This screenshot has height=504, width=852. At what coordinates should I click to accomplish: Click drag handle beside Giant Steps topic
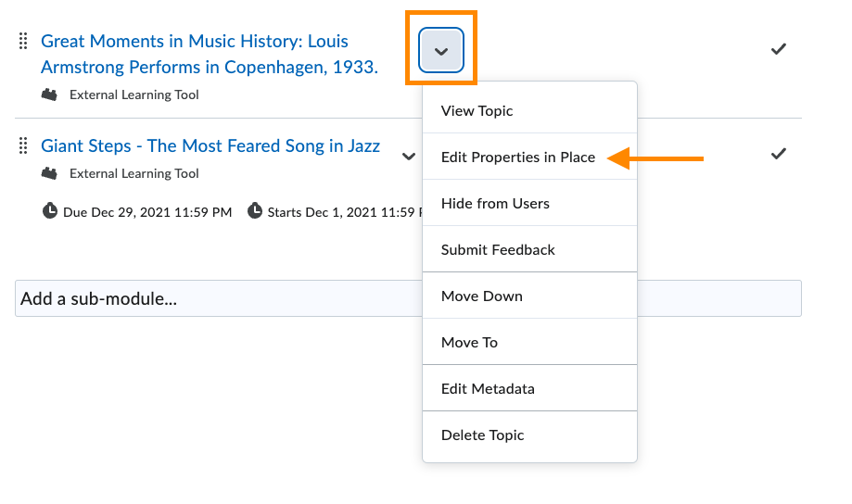[23, 146]
